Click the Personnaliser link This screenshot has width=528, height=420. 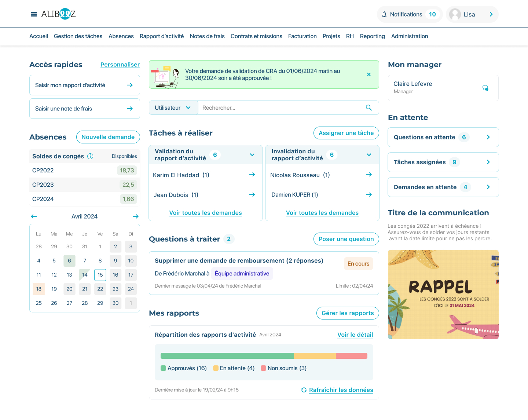click(x=120, y=65)
